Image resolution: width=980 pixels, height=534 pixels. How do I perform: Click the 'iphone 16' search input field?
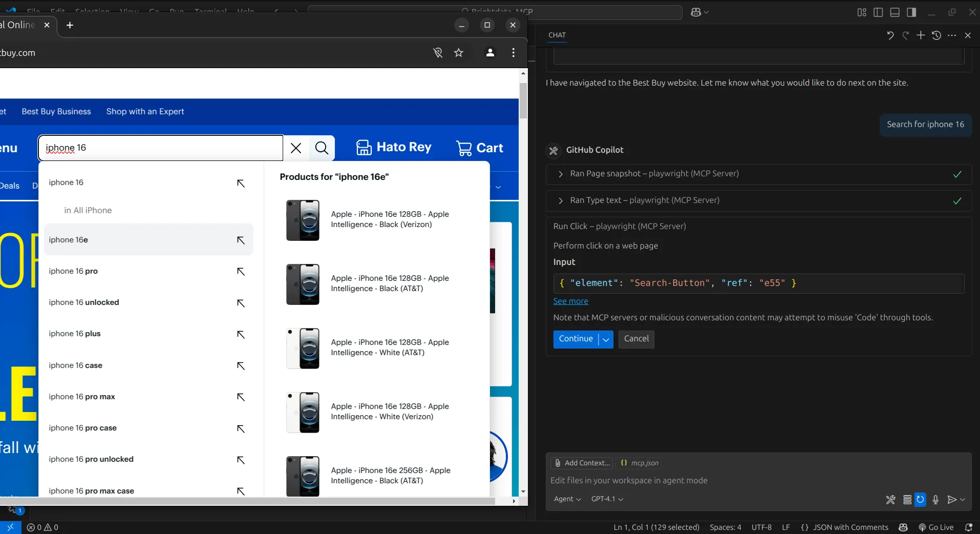point(159,148)
